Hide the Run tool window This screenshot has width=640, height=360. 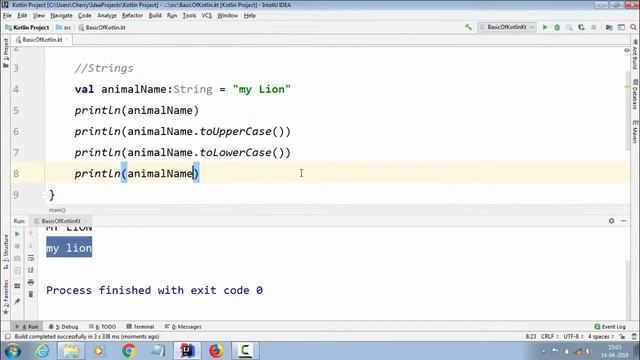click(x=624, y=221)
